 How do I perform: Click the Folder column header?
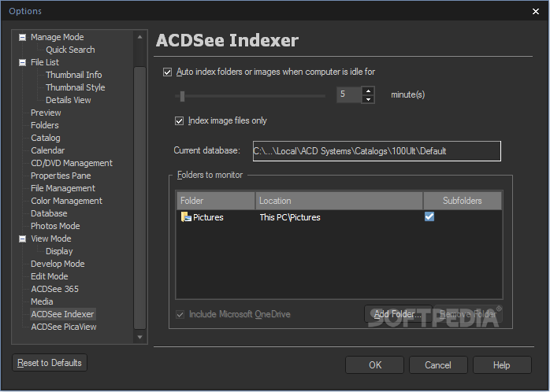pyautogui.click(x=216, y=201)
